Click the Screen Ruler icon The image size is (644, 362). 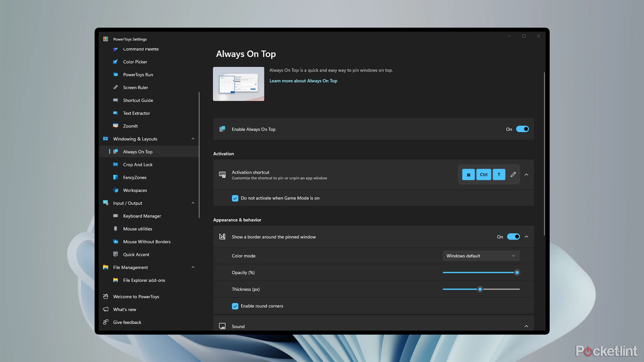tap(115, 87)
